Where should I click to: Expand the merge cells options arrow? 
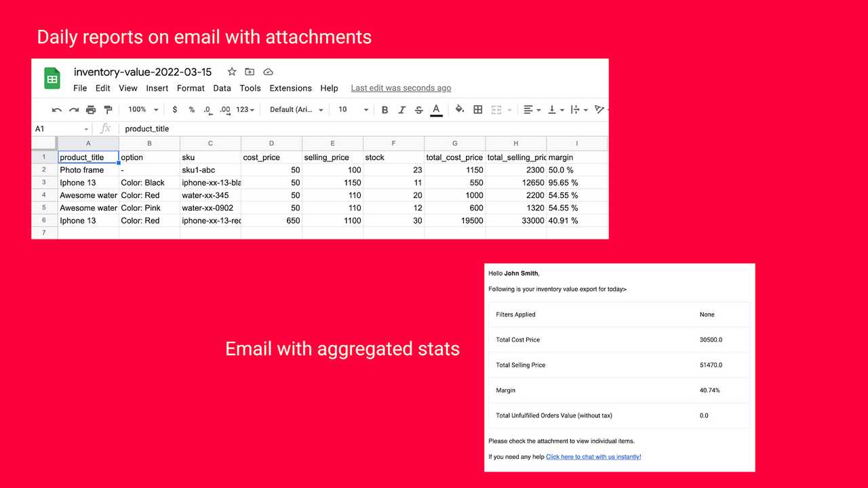point(509,110)
